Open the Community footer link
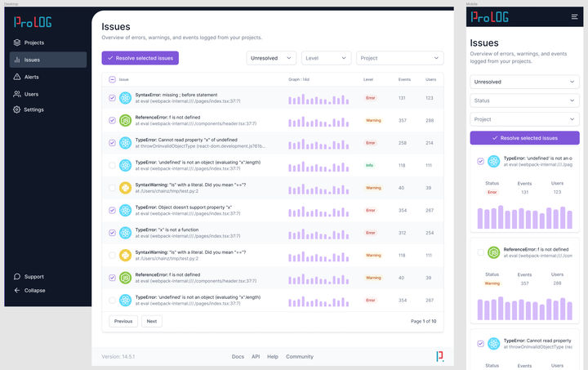588x370 pixels. pyautogui.click(x=300, y=356)
